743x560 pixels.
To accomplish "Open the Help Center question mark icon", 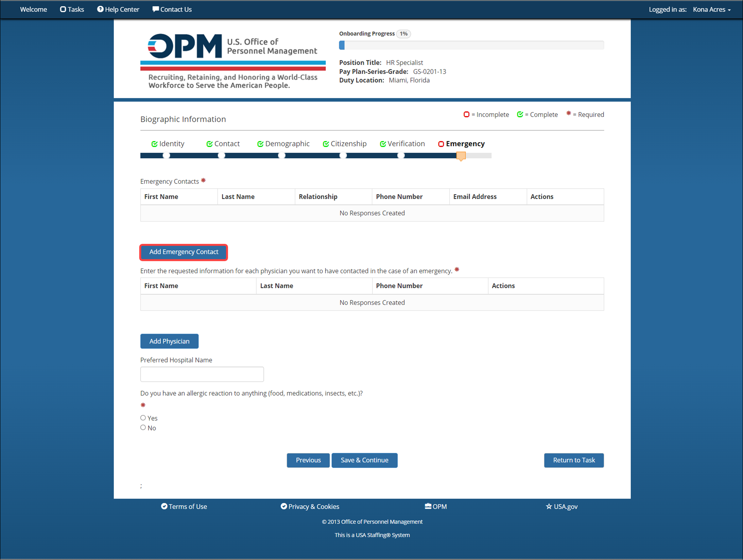I will [x=100, y=10].
